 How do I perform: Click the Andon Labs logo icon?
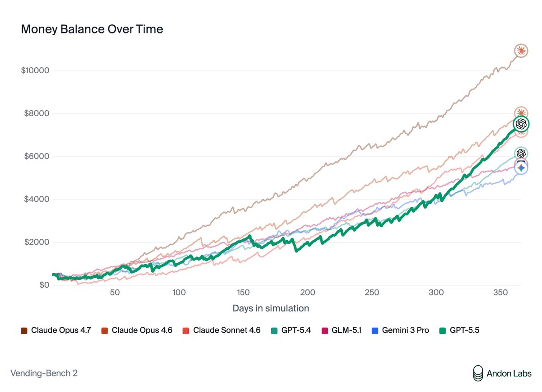[x=478, y=373]
